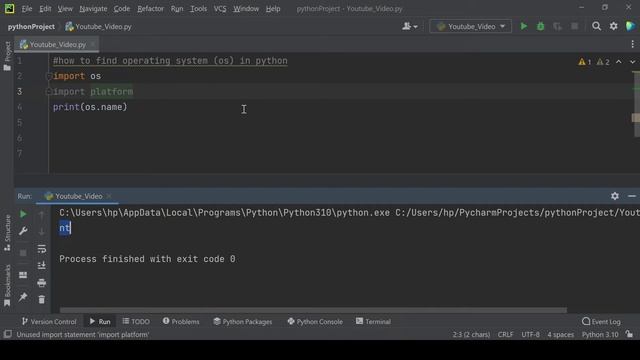Viewport: 640px width, 360px height.
Task: Click down the stack trace arrow
Action: click(x=41, y=231)
